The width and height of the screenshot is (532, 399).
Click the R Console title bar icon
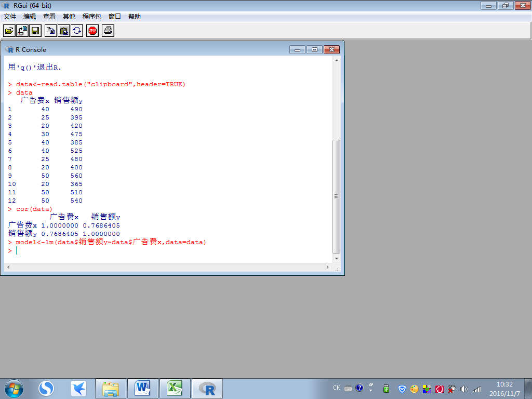[9, 49]
